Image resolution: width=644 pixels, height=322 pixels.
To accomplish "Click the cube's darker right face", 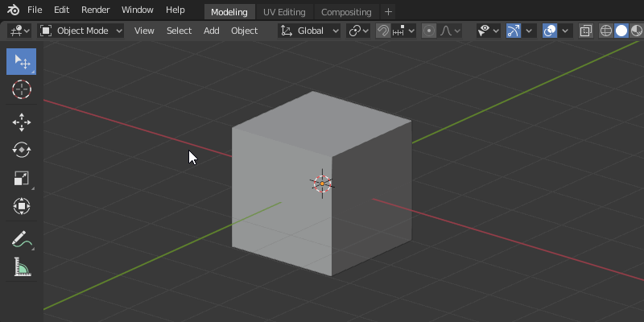I will (x=372, y=197).
